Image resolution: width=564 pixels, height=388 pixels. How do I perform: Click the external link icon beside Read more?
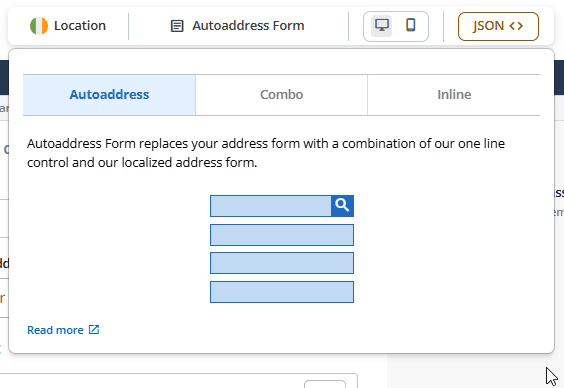click(x=94, y=329)
